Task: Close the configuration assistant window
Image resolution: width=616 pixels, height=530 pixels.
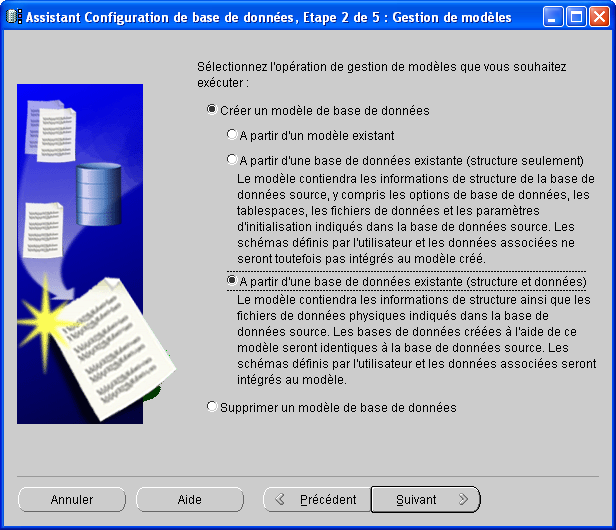Action: point(599,17)
